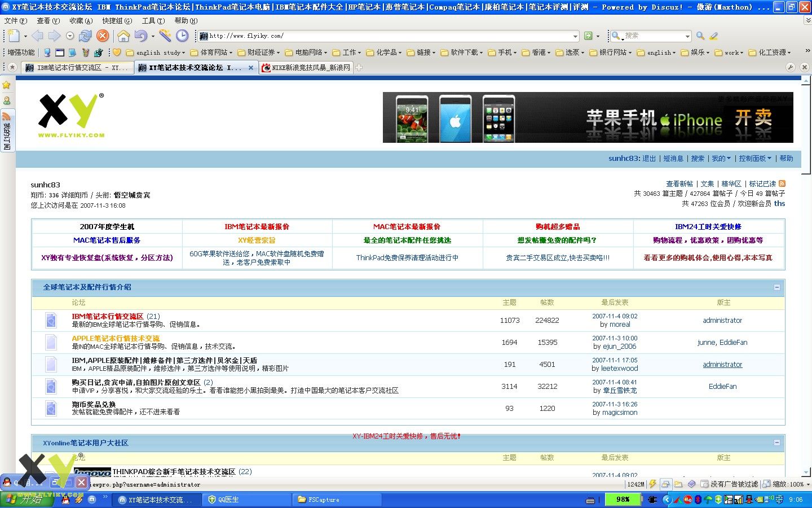812x508 pixels.
Task: Click the highlighter icon beside search
Action: (714, 36)
